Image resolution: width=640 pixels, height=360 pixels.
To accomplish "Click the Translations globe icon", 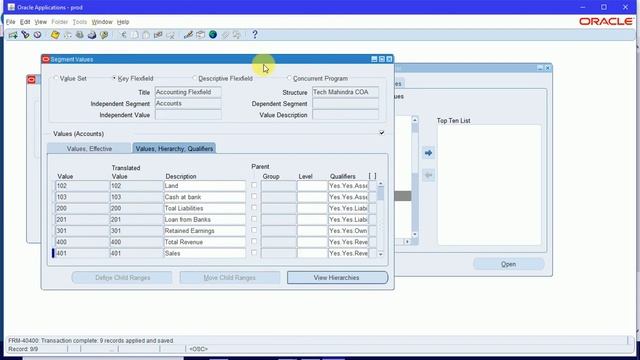I will 213,35.
